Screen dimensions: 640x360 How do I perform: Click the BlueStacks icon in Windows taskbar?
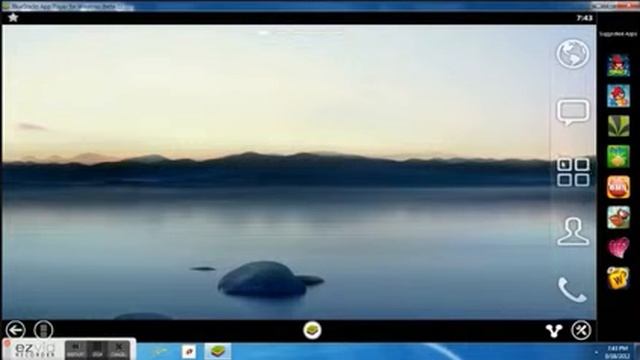click(x=217, y=351)
